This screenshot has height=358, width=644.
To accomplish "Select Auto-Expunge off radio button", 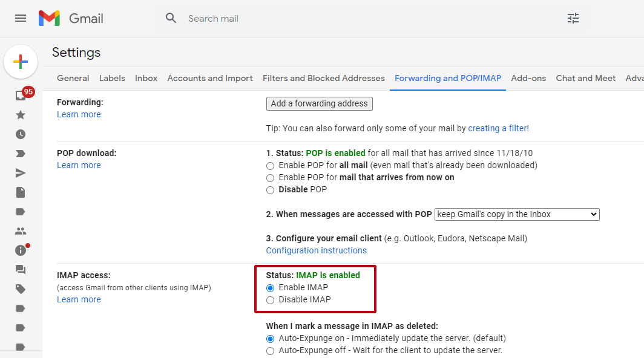I will (270, 351).
